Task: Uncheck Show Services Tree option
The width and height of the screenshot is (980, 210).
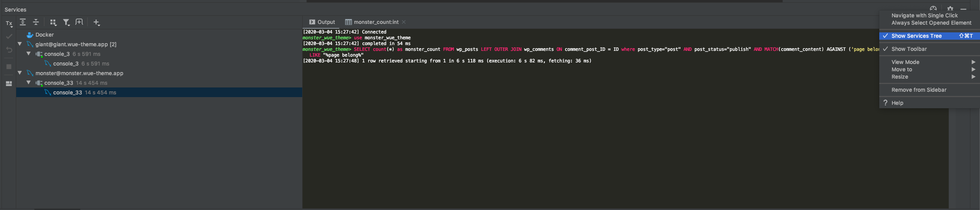Action: click(x=929, y=36)
